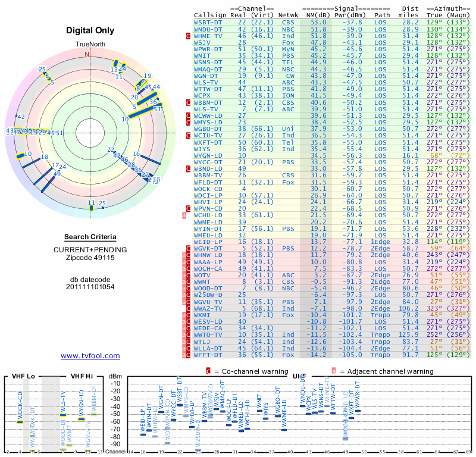The width and height of the screenshot is (476, 457).
Task: Open the WMAQ-DT callsign link
Action: (x=208, y=69)
